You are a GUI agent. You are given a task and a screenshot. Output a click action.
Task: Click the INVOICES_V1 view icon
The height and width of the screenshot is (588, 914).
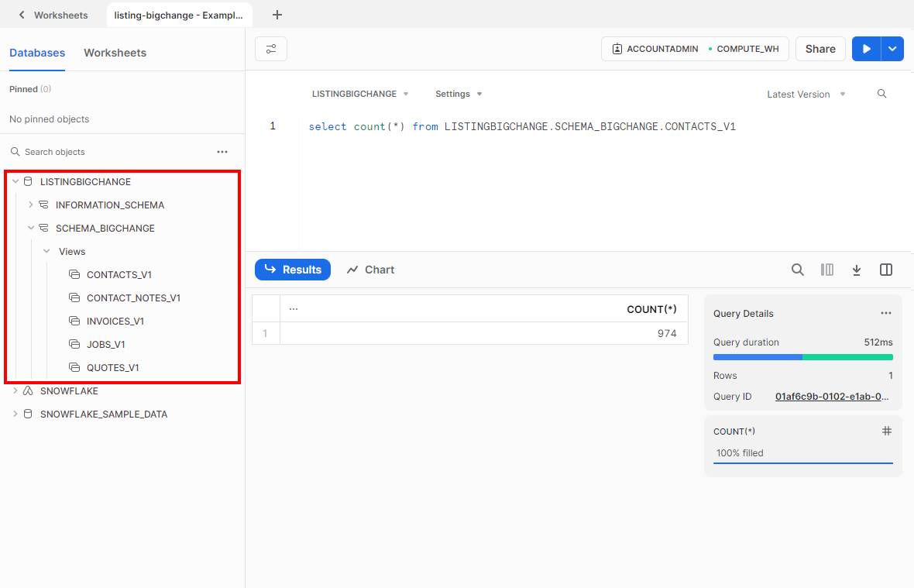74,321
